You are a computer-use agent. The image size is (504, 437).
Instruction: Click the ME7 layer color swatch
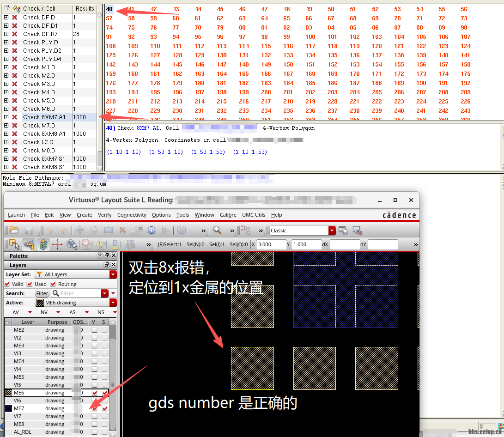9,408
